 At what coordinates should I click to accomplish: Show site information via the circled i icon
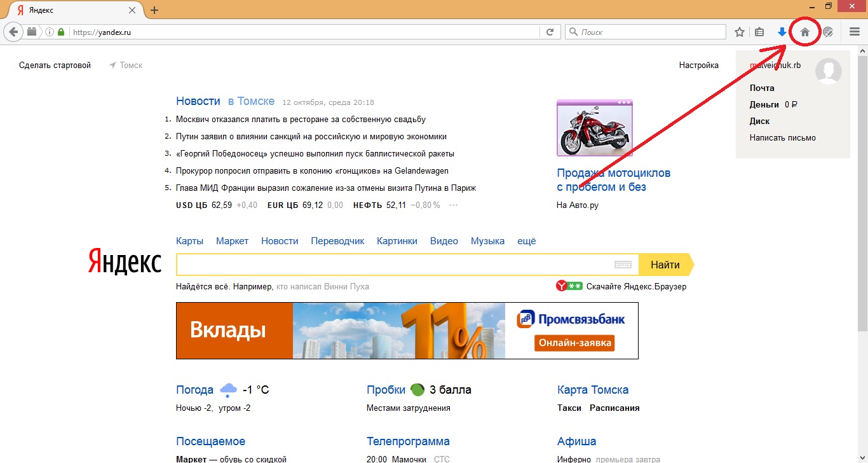pyautogui.click(x=50, y=32)
